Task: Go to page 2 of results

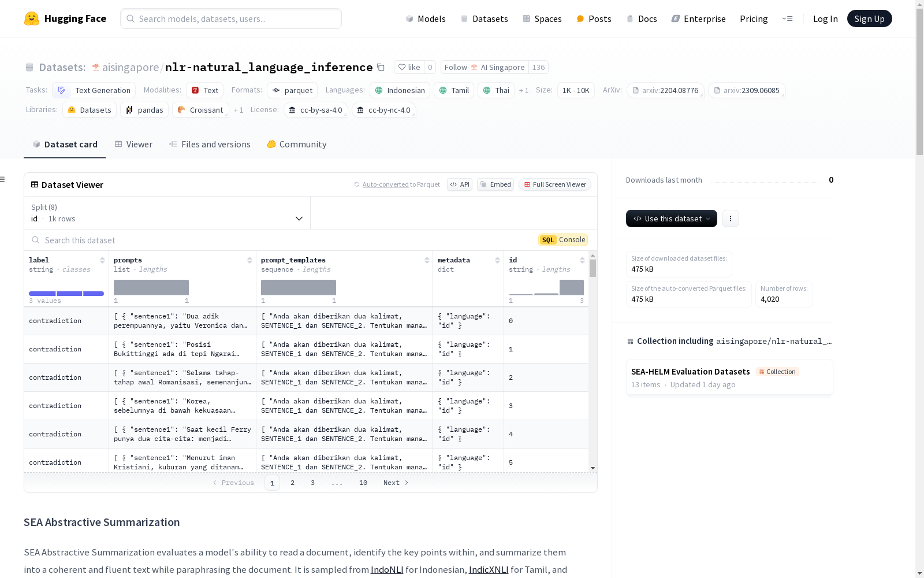Action: 293,483
